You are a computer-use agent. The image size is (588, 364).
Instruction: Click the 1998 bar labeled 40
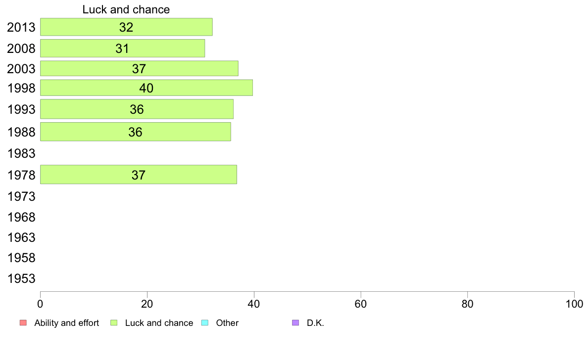[x=146, y=88]
